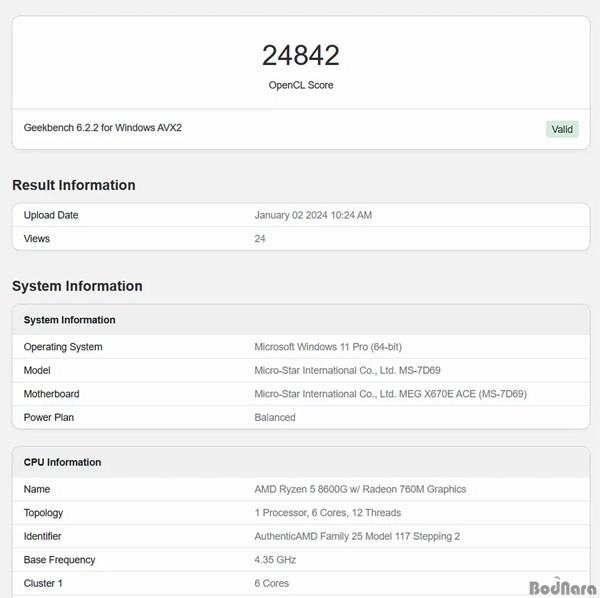Click the Upload Date label

pyautogui.click(x=51, y=215)
